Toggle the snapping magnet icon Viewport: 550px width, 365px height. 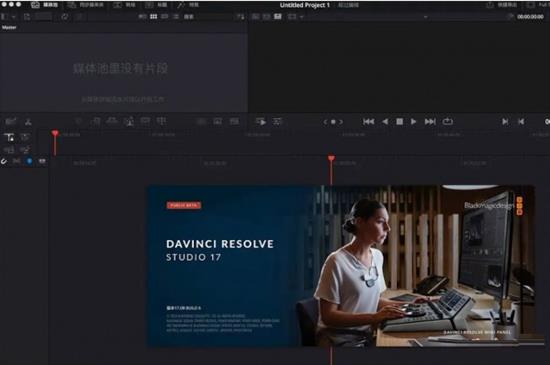click(x=4, y=161)
